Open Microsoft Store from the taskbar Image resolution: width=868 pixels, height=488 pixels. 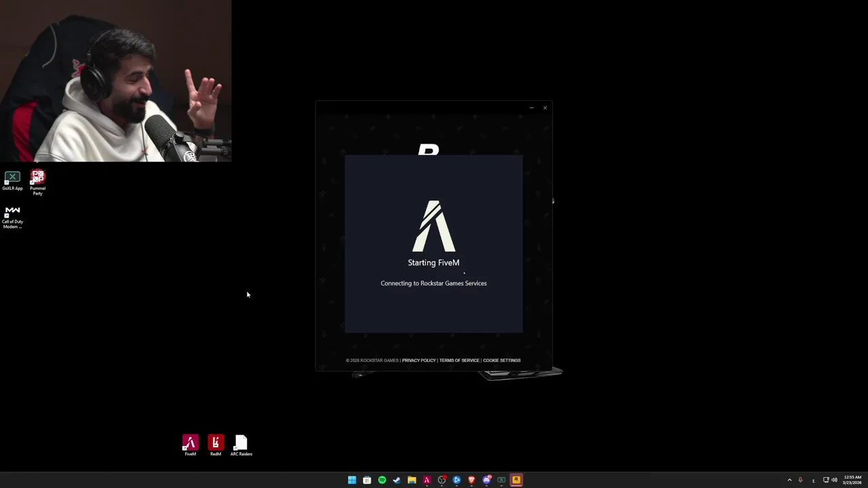point(367,480)
